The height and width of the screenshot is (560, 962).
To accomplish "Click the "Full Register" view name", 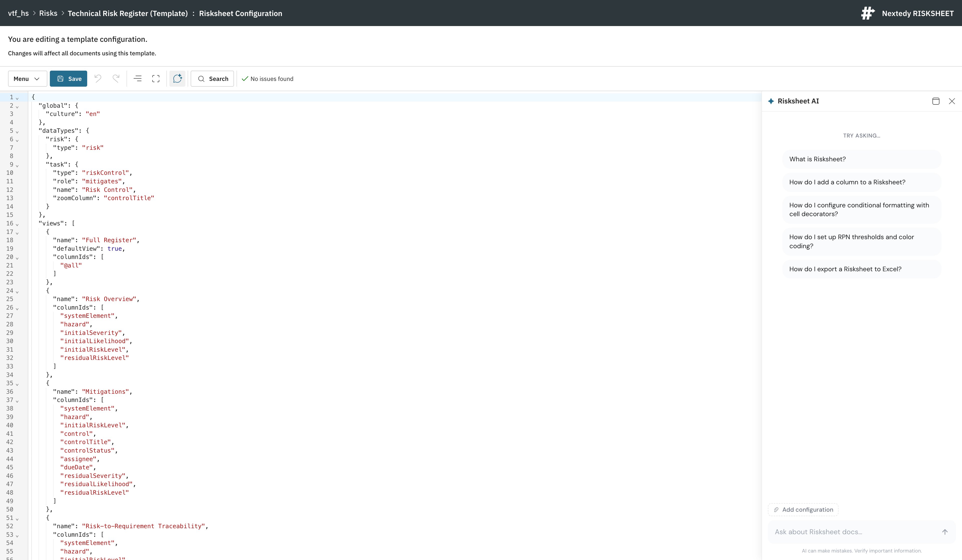I will [x=109, y=240].
